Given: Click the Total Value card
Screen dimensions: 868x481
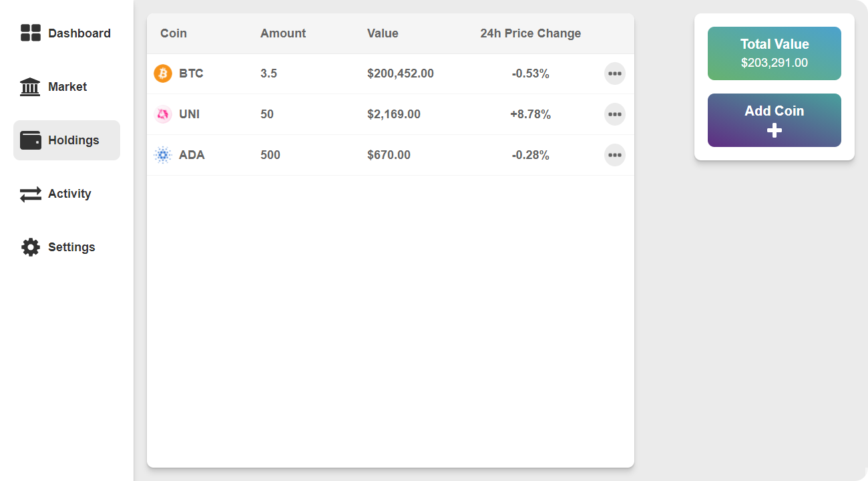Looking at the screenshot, I should click(774, 53).
